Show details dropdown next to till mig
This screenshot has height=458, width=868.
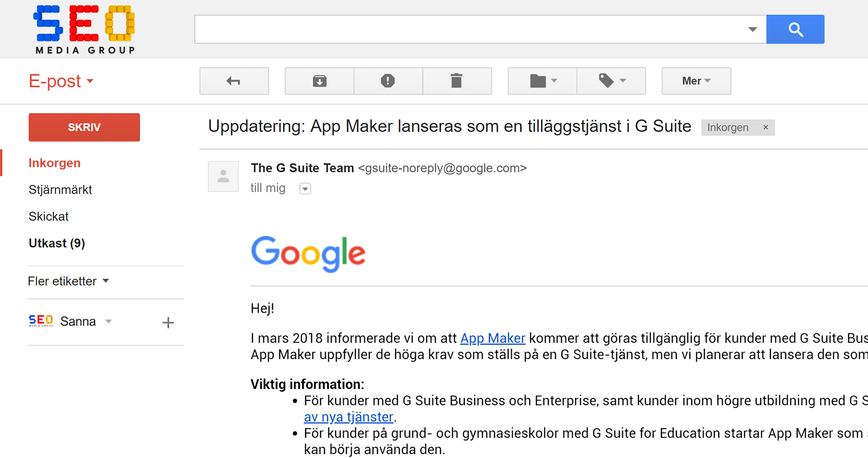pyautogui.click(x=305, y=189)
